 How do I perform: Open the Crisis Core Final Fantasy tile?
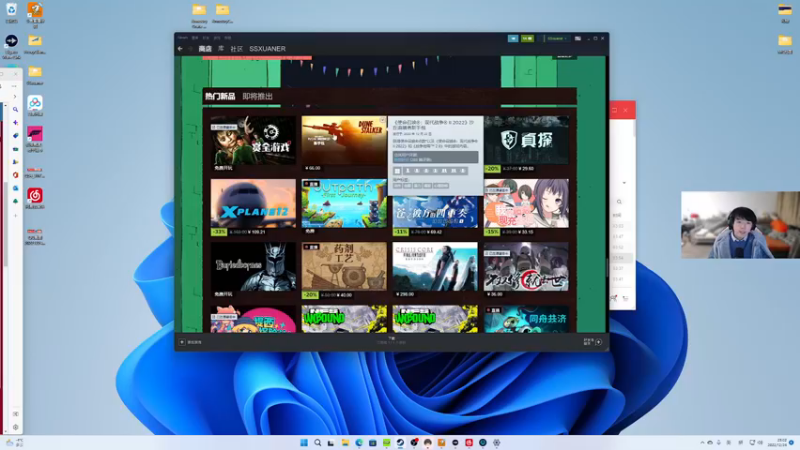[435, 266]
